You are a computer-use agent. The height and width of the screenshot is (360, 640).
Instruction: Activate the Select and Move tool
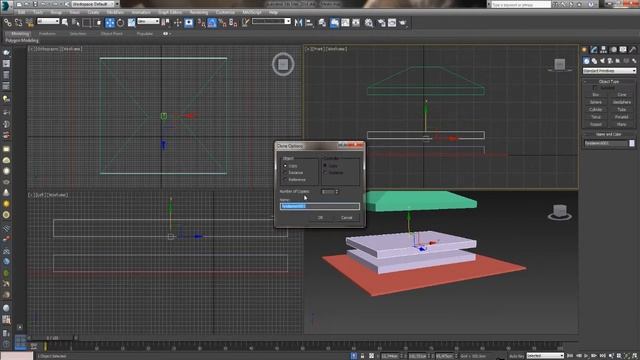click(x=110, y=23)
